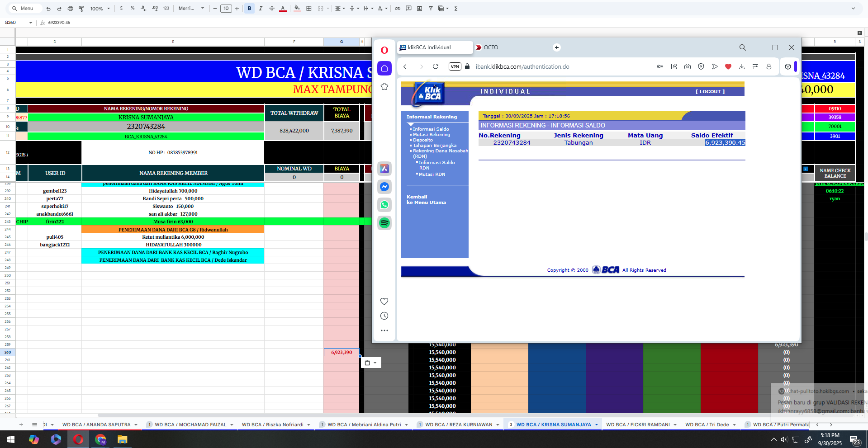
Task: Insert chart icon in toolbar
Action: click(x=419, y=9)
